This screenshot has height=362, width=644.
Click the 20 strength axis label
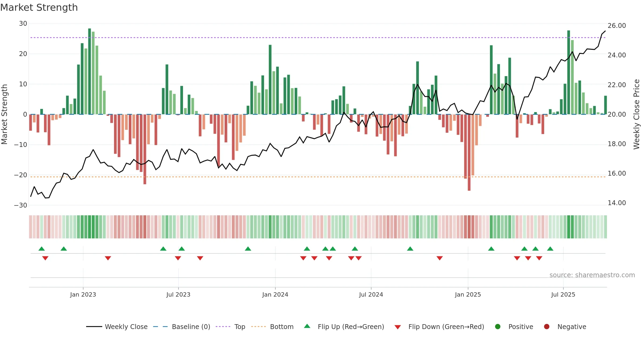pos(23,54)
